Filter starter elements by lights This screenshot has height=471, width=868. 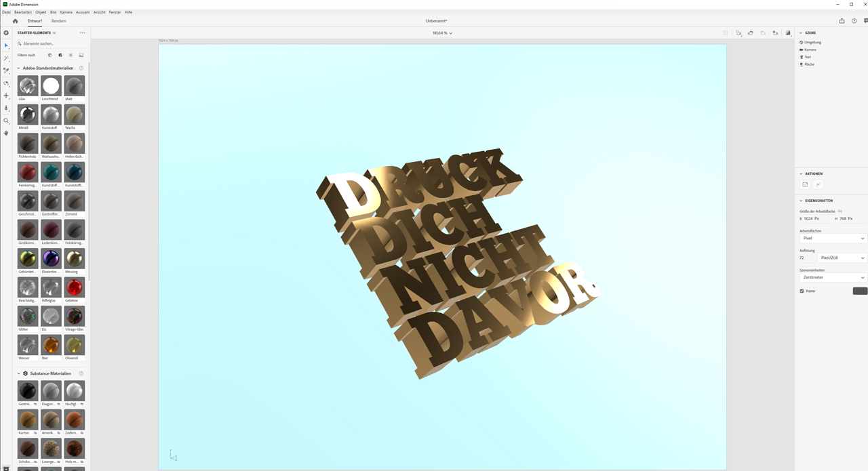[71, 55]
